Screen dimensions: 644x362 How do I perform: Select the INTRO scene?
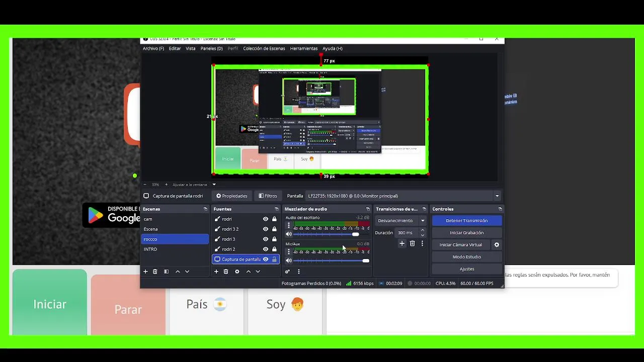coord(175,249)
